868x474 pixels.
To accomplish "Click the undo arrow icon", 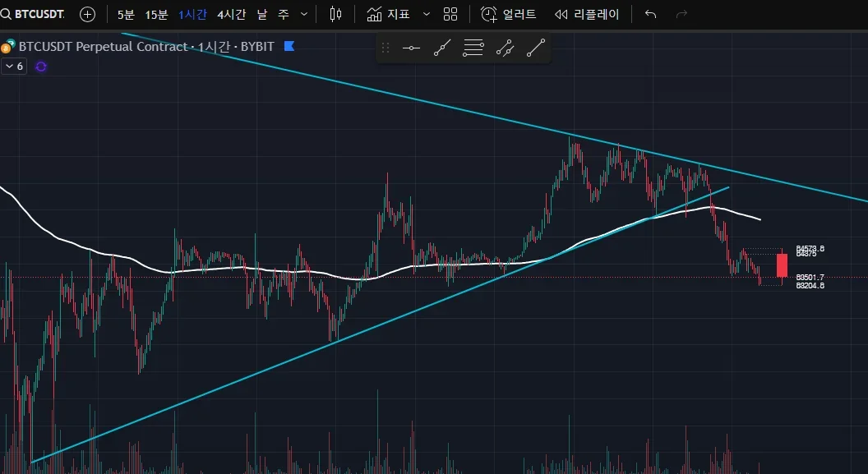I will coord(650,15).
